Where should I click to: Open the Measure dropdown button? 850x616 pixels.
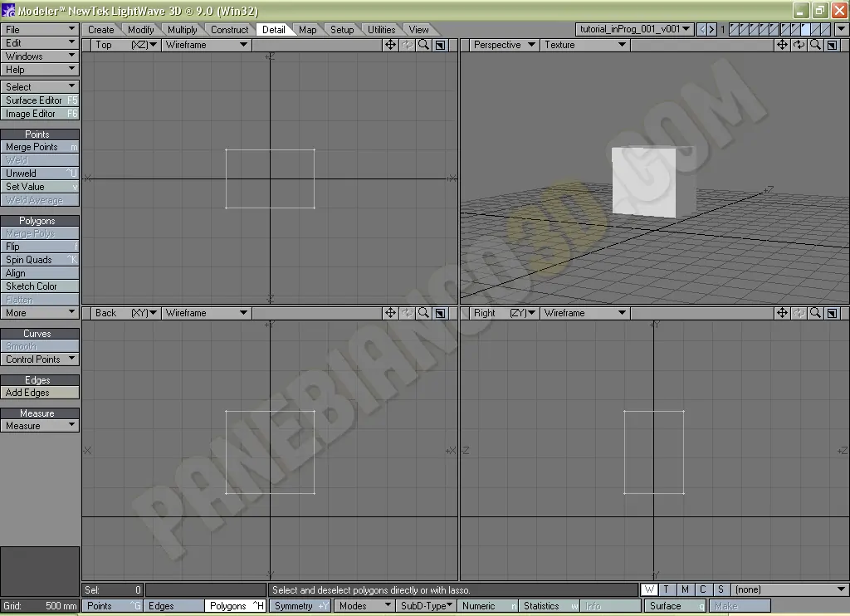tap(40, 426)
